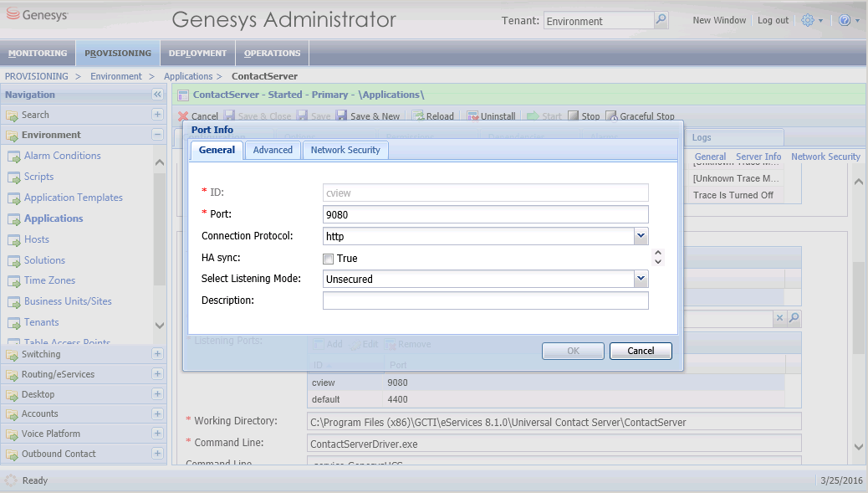Click the Applications breadcrumb link

[188, 76]
